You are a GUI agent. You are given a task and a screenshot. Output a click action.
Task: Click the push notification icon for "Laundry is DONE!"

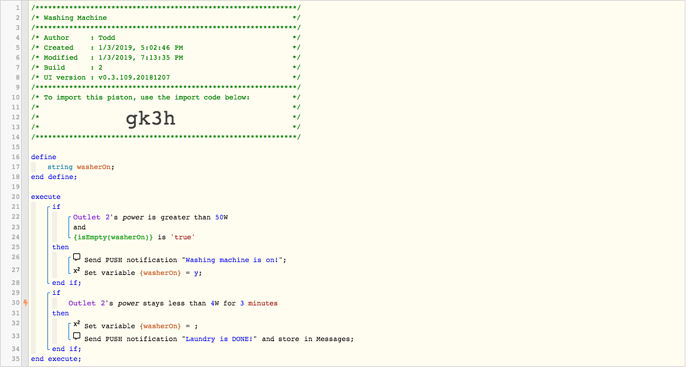pos(77,336)
